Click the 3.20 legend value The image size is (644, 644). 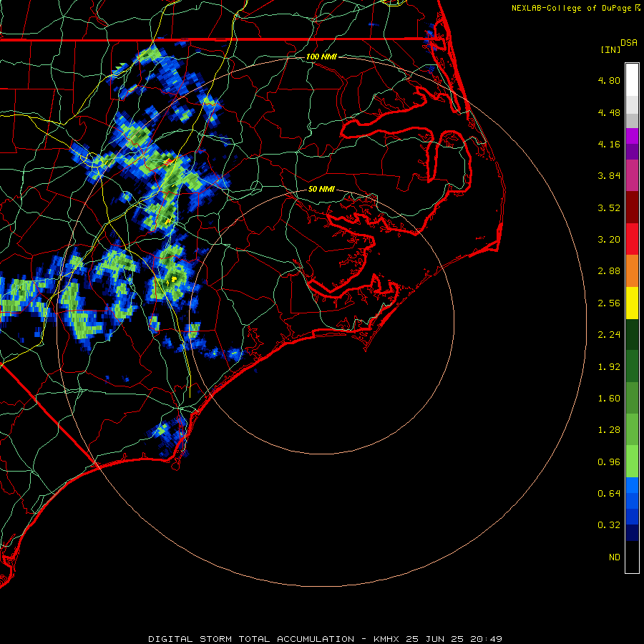pyautogui.click(x=609, y=240)
